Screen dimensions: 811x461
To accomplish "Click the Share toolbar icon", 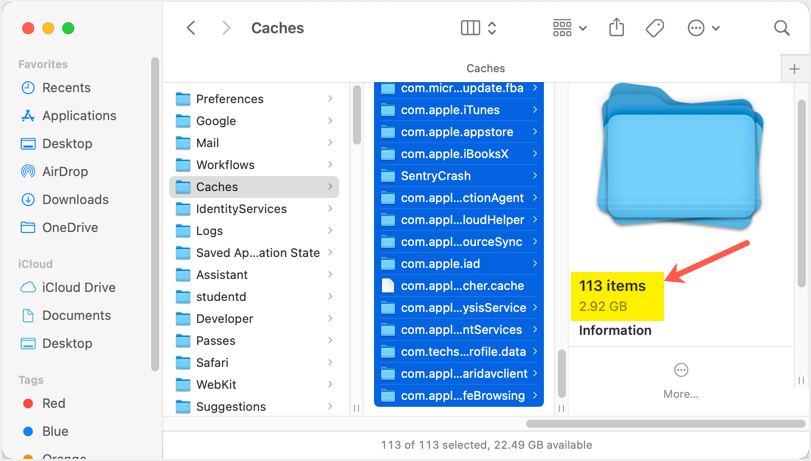I will (616, 28).
